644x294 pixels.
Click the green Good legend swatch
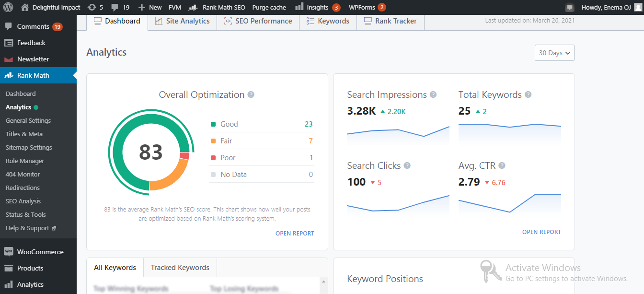tap(213, 124)
